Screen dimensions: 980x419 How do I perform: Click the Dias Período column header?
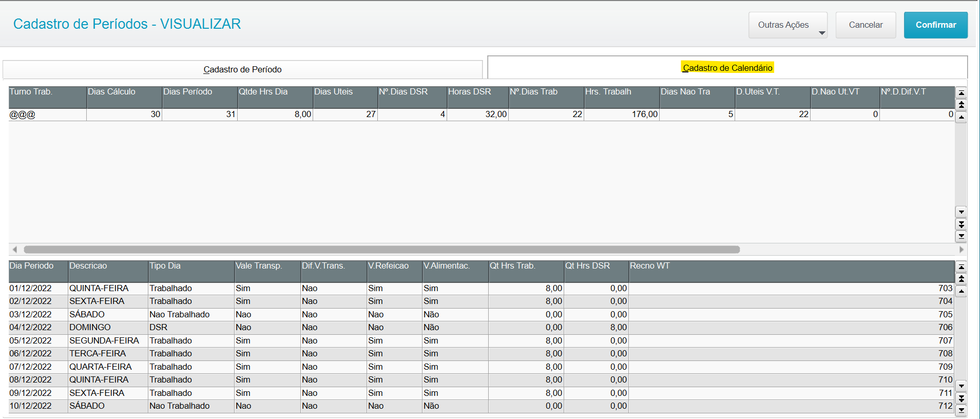pyautogui.click(x=200, y=97)
